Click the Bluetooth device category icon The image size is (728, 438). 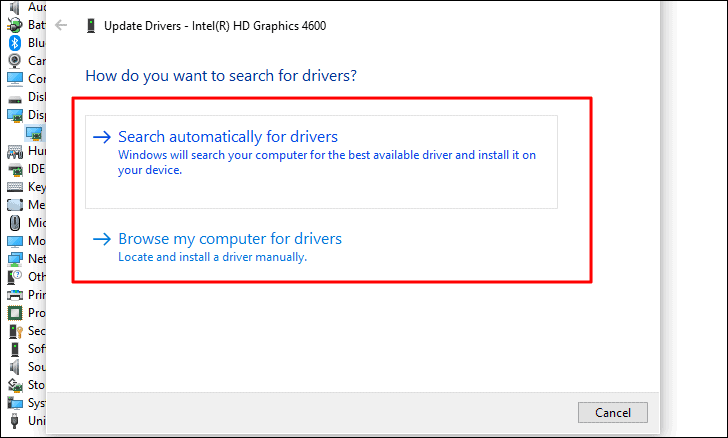pyautogui.click(x=15, y=43)
